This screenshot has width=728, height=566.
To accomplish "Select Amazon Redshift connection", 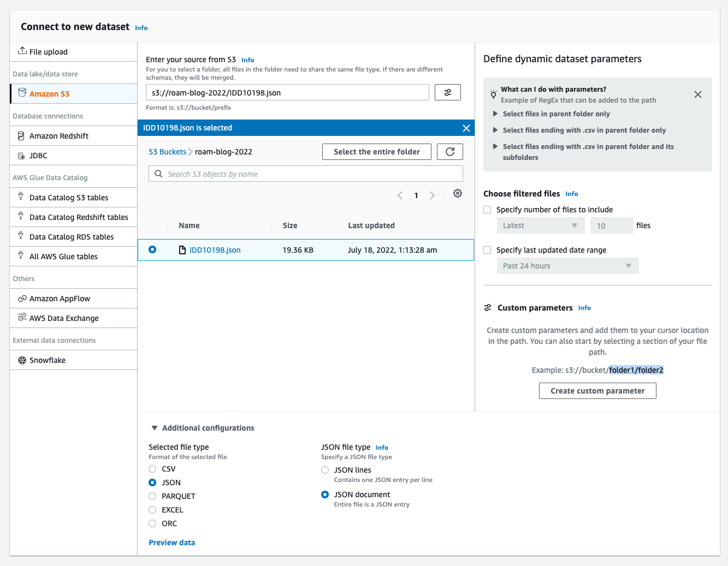I will (74, 136).
